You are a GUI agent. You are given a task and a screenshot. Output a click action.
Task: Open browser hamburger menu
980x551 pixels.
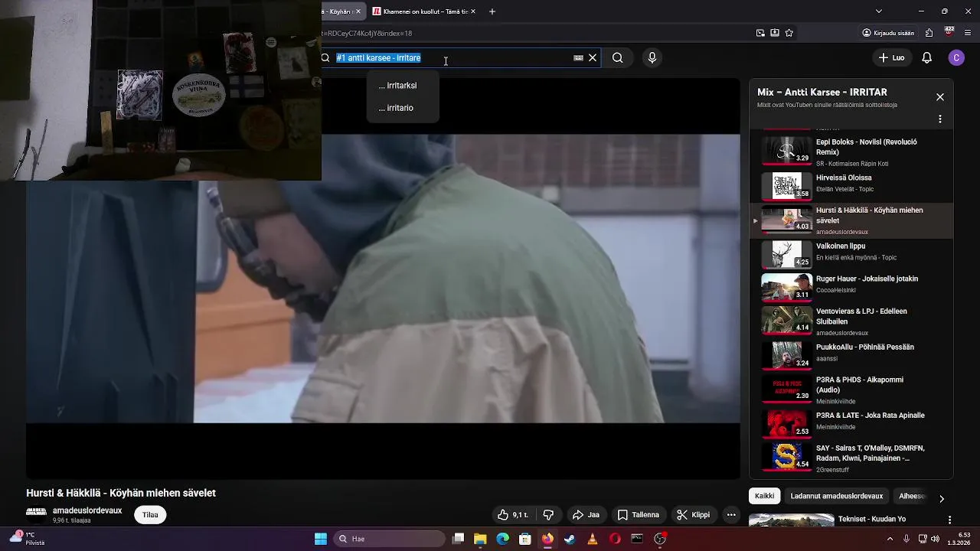(x=969, y=33)
